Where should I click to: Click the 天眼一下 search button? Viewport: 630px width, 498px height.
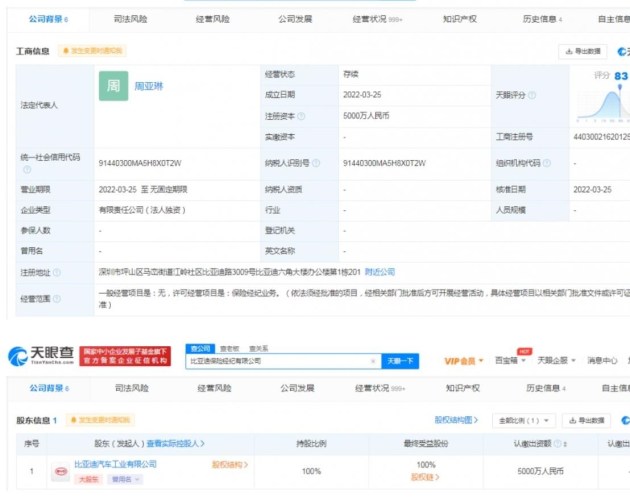[x=400, y=361]
